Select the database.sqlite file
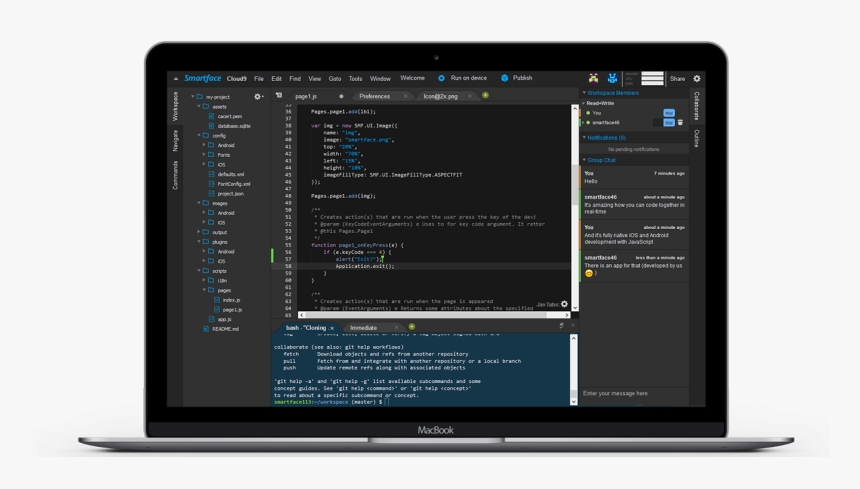The image size is (860, 489). 234,126
